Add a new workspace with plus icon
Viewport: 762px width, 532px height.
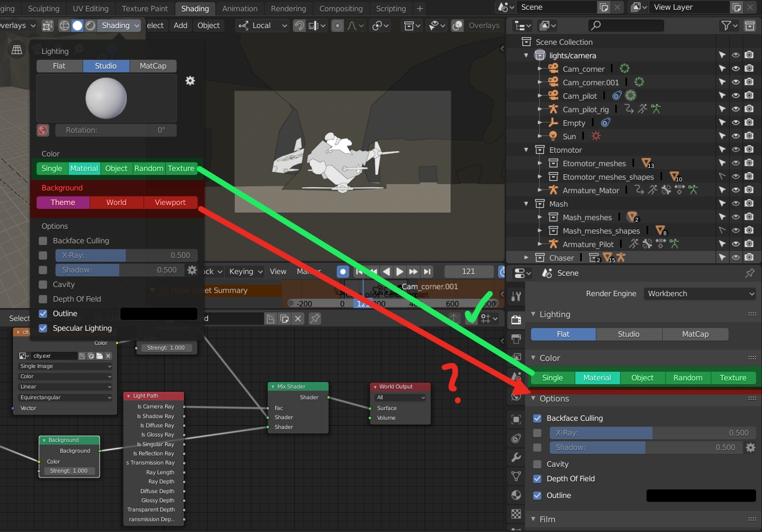[420, 9]
